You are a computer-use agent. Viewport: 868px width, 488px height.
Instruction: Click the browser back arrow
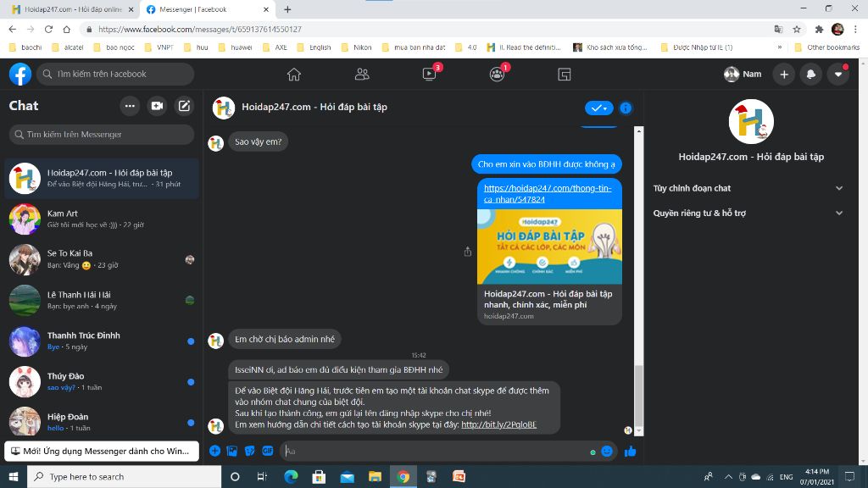point(12,30)
